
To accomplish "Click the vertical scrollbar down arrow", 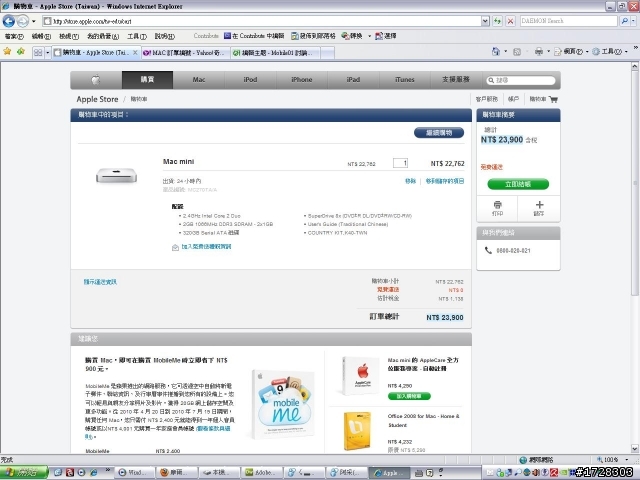I will 635,449.
